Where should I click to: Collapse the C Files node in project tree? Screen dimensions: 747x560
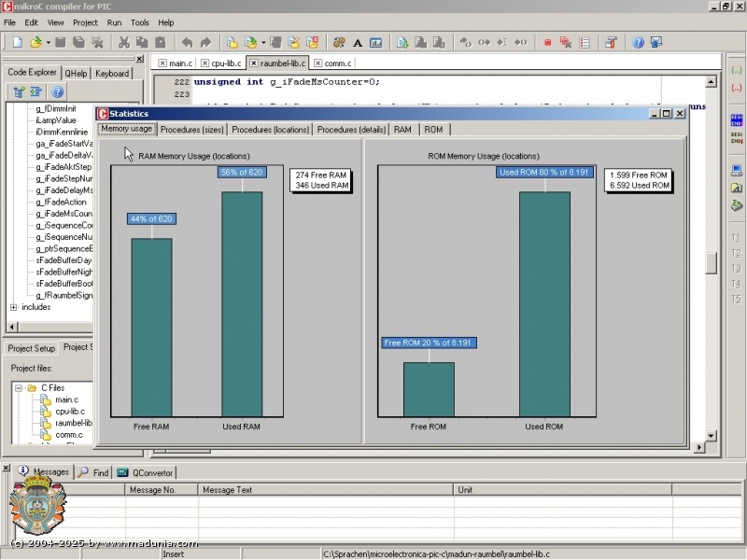point(19,388)
